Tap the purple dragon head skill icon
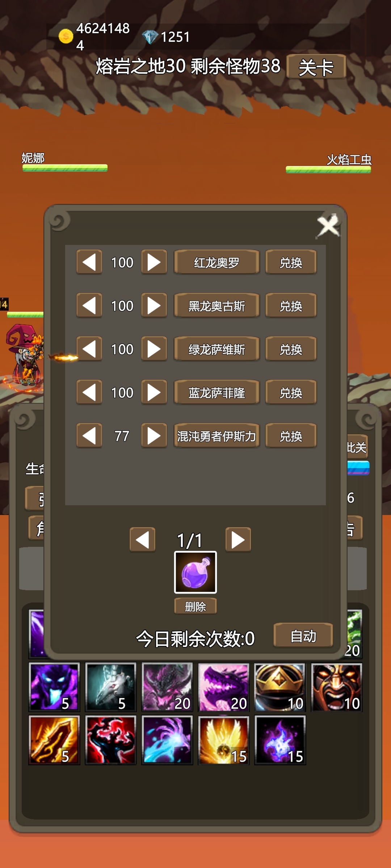The width and height of the screenshot is (391, 868). coord(223,687)
